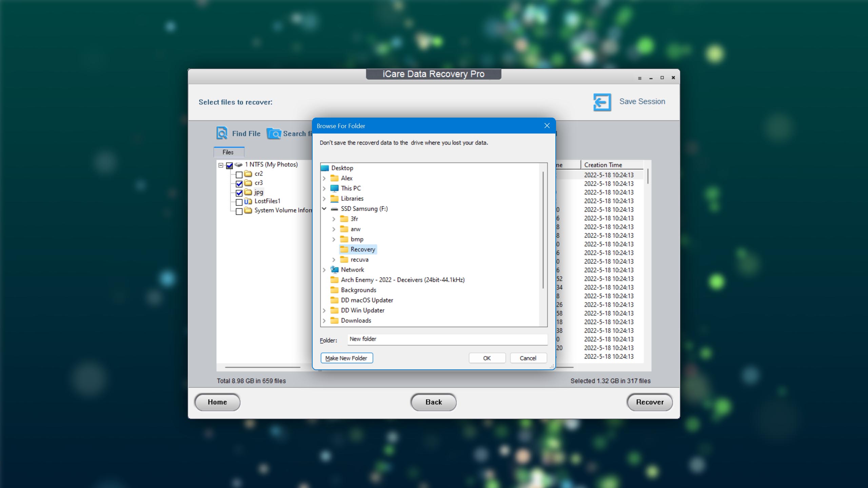Image resolution: width=868 pixels, height=488 pixels.
Task: Click the LostFiles1 folder icon
Action: (248, 201)
